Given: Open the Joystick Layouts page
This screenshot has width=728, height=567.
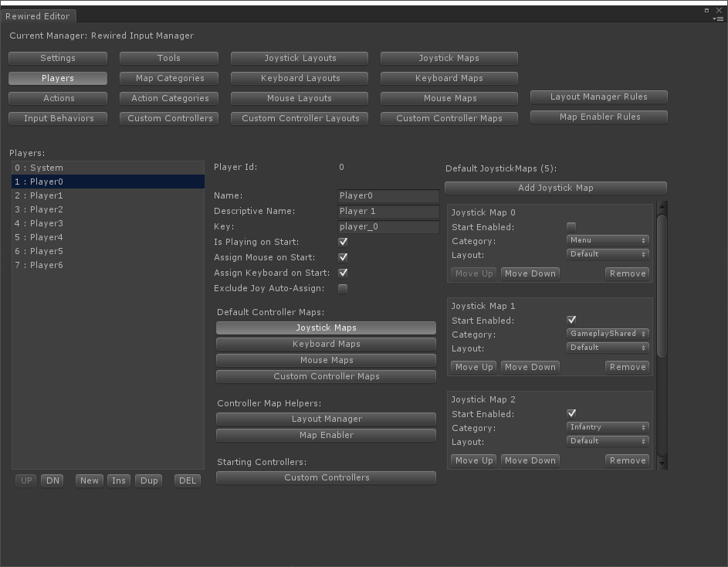Looking at the screenshot, I should 300,58.
